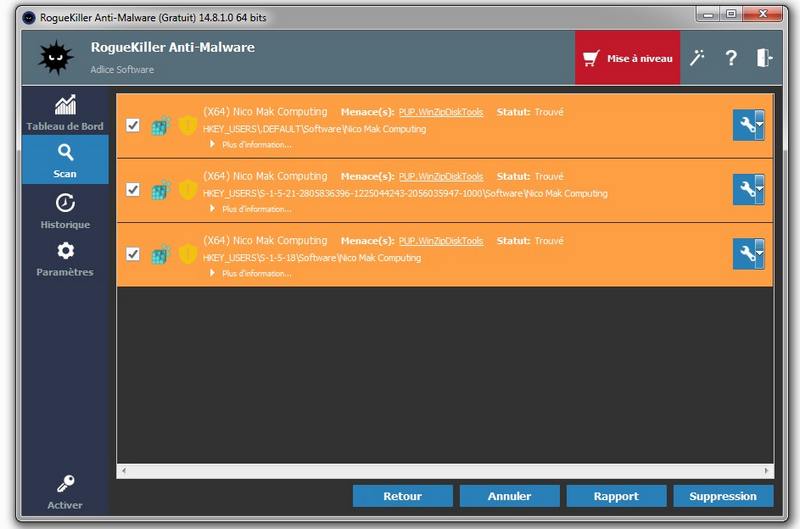800x529 pixels.
Task: Click the RogueKiller black virus logo
Action: 56,58
